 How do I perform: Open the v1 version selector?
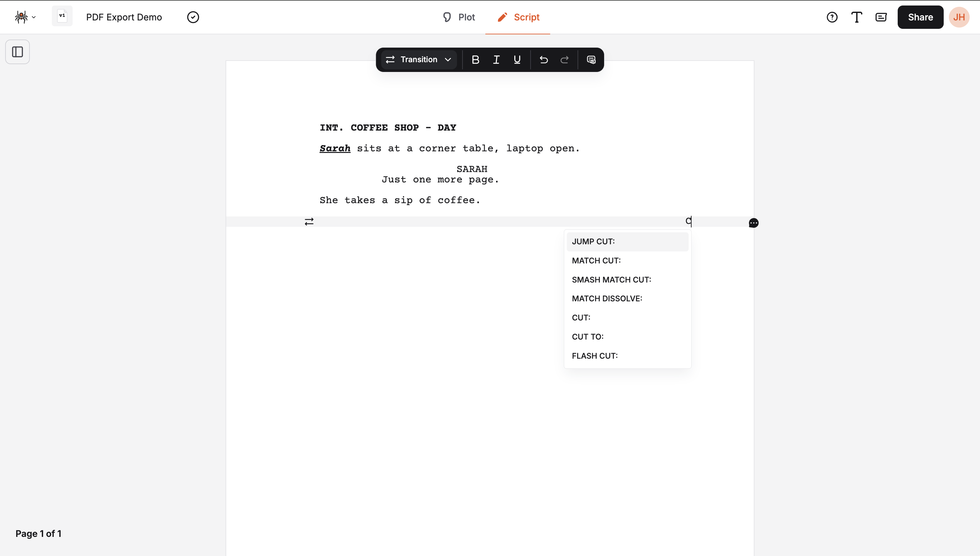(62, 16)
